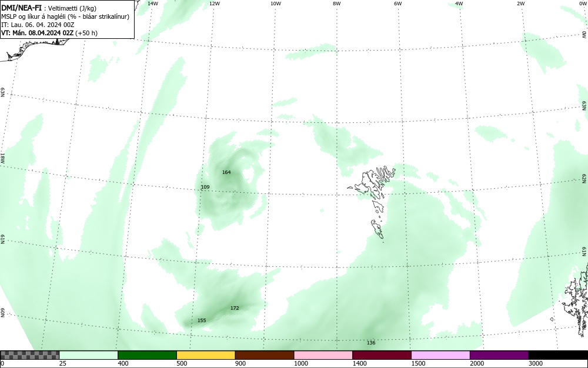This screenshot has width=588, height=368.
Task: Select the "4W" longitude label
Action: pos(459,4)
